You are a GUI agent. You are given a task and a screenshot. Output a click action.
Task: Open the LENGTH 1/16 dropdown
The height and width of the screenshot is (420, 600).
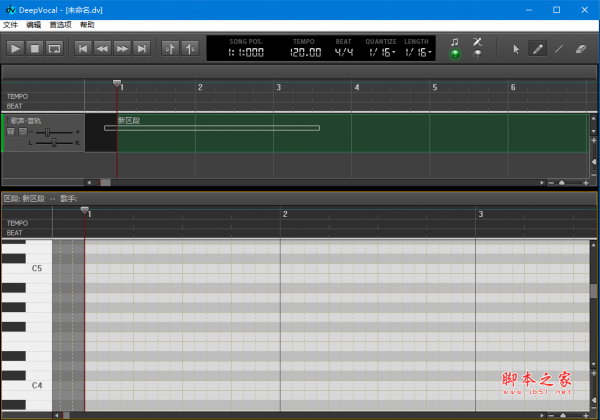[418, 52]
